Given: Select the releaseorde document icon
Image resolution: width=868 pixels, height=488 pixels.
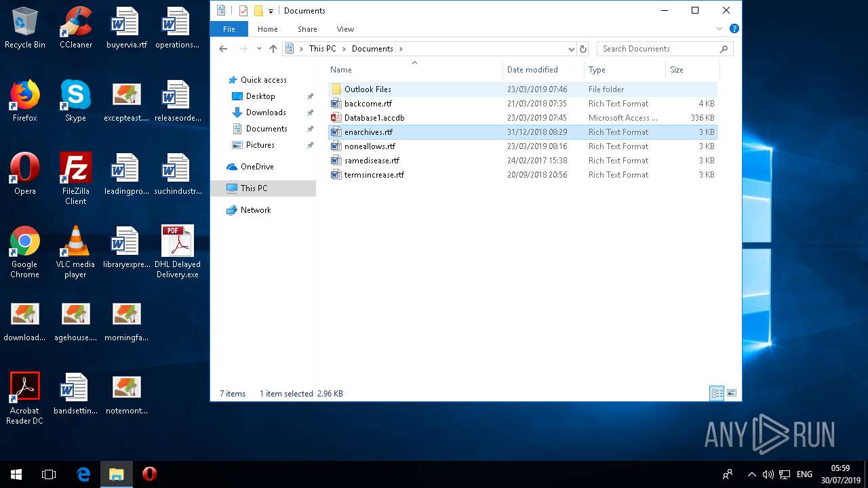Looking at the screenshot, I should click(177, 102).
